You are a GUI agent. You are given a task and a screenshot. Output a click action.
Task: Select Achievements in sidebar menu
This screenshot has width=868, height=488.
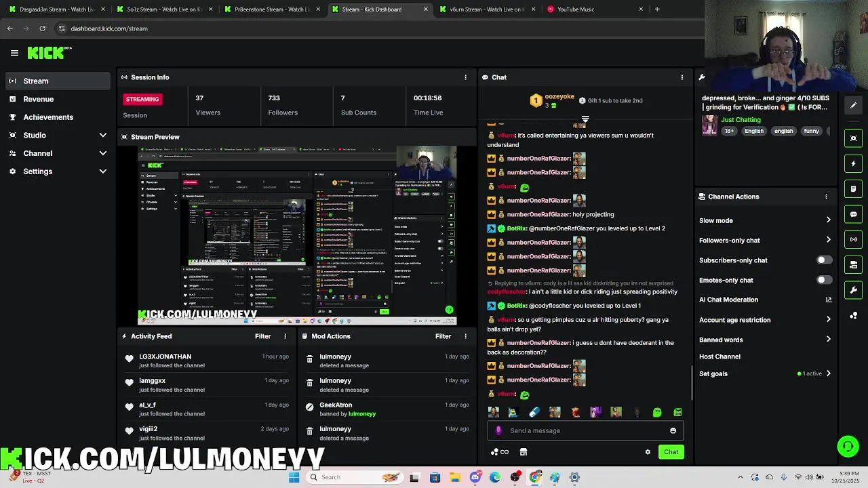pyautogui.click(x=58, y=117)
